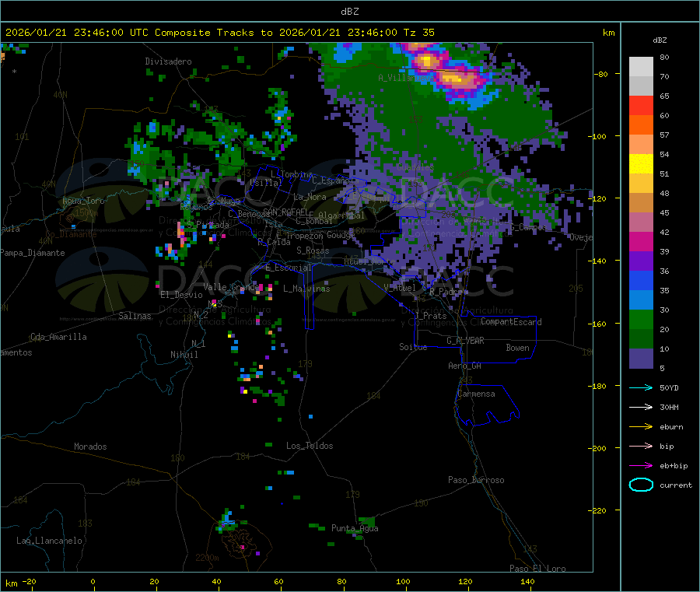The height and width of the screenshot is (592, 700).
Task: Click the 0 km horizontal axis tick
Action: pos(93,582)
